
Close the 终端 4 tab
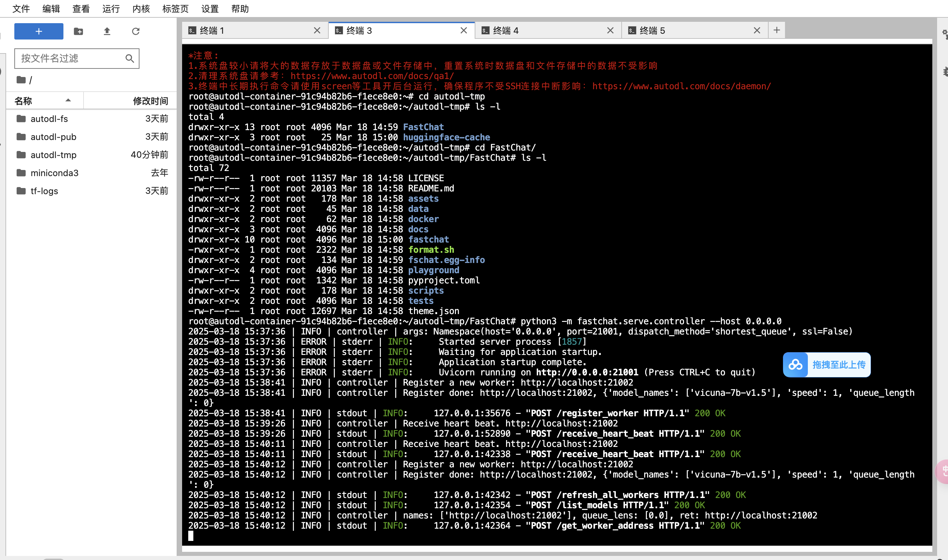[x=610, y=31]
